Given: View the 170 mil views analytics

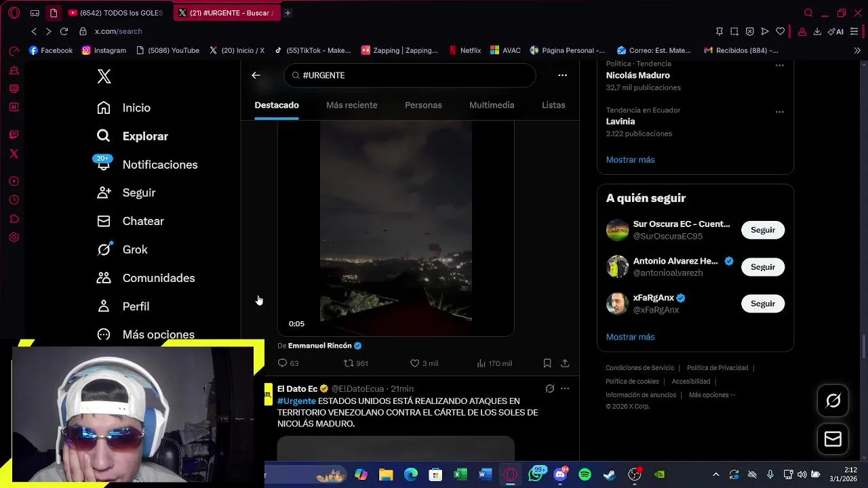Looking at the screenshot, I should tap(494, 363).
